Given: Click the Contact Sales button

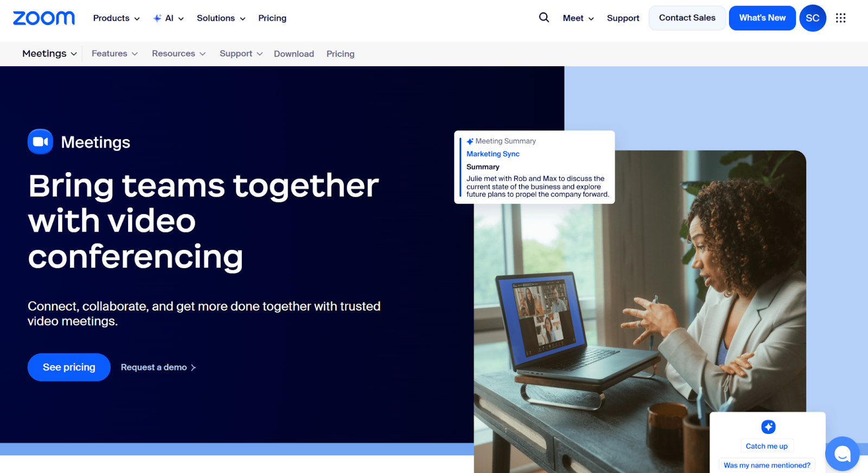Looking at the screenshot, I should pos(687,18).
